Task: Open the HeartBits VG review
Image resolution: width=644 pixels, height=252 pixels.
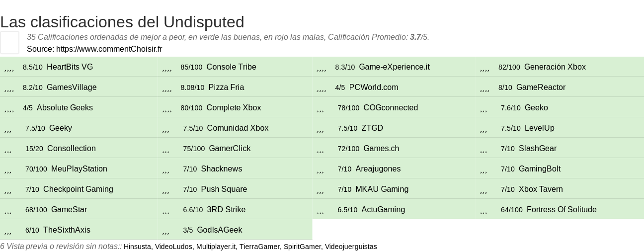Action: coord(70,67)
